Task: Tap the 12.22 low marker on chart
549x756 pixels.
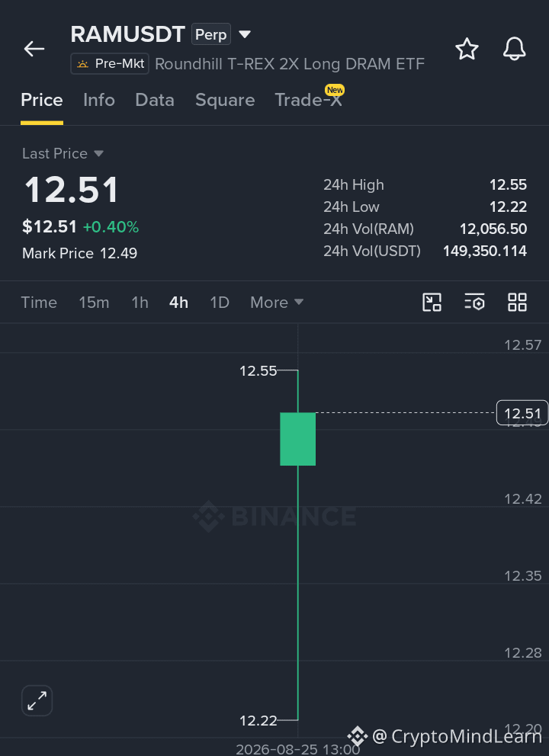Action: click(x=258, y=720)
